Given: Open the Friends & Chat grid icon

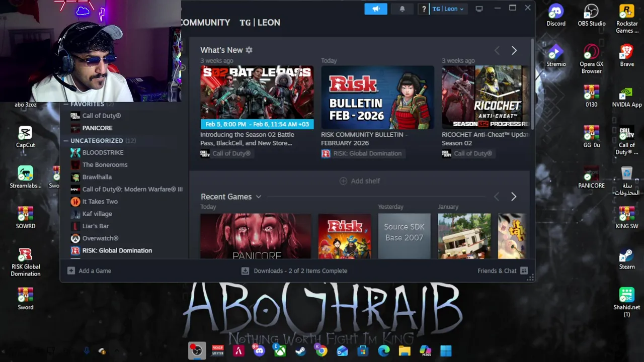Looking at the screenshot, I should point(524,270).
